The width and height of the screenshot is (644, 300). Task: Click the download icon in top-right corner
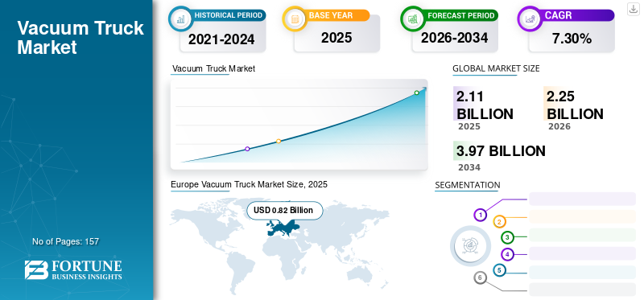point(634,9)
